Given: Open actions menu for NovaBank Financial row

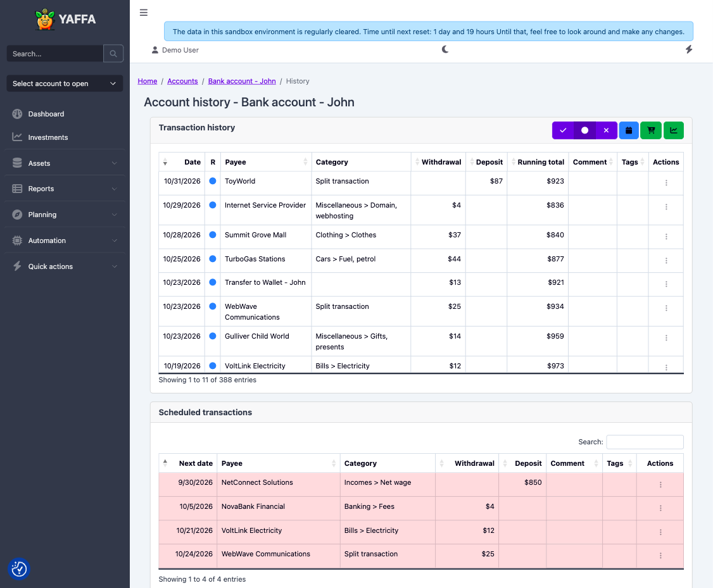Looking at the screenshot, I should pyautogui.click(x=660, y=508).
